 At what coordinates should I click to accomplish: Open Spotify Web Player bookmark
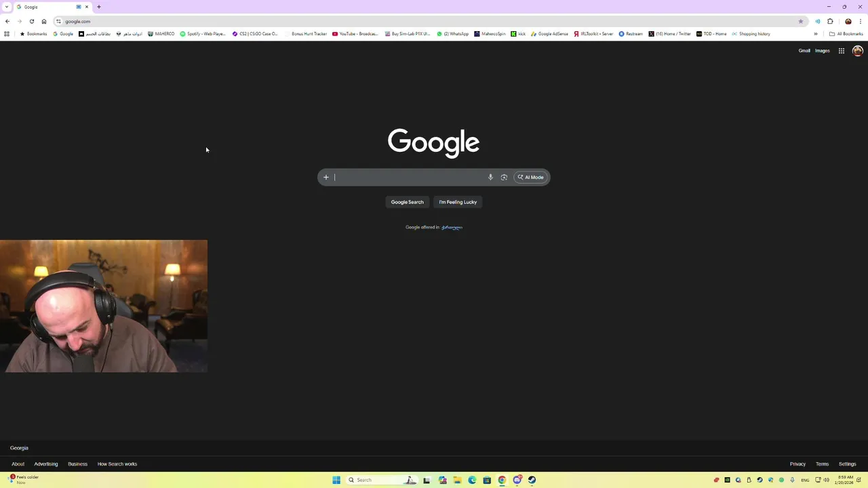[203, 34]
